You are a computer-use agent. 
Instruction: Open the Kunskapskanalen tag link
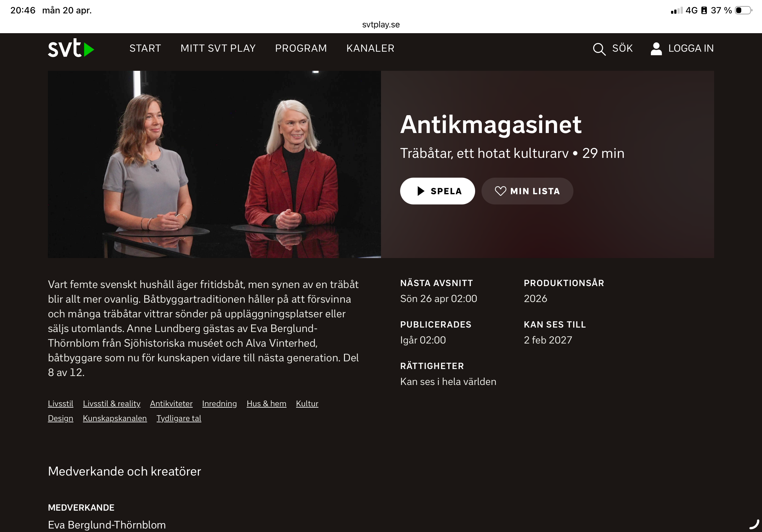(115, 418)
